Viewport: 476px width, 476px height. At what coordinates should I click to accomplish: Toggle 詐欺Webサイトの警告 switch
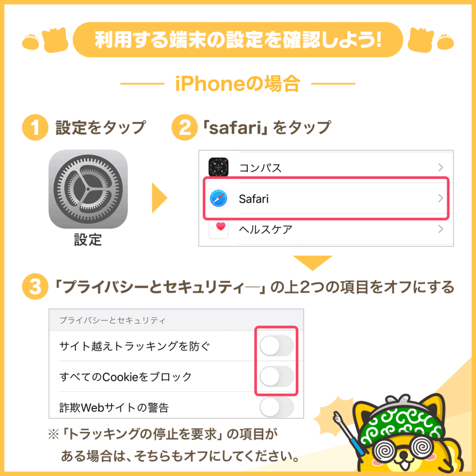coord(277,407)
